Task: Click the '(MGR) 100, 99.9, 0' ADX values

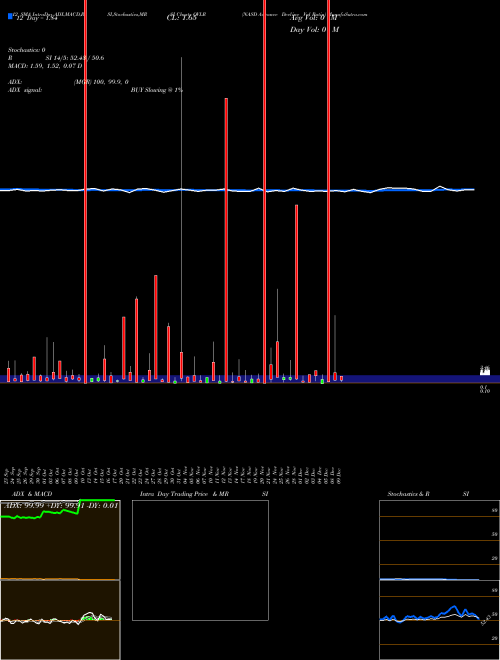Action: click(x=101, y=82)
